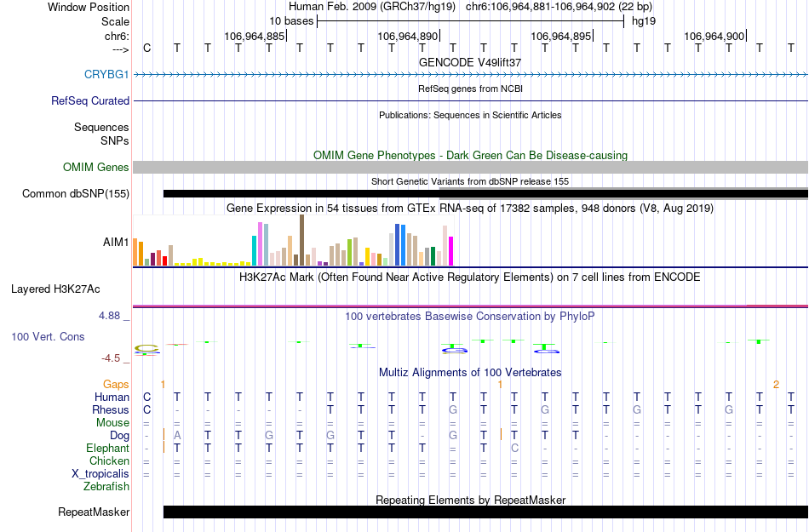This screenshot has height=532, width=809.
Task: Click the 10 bases scale text
Action: tap(291, 21)
